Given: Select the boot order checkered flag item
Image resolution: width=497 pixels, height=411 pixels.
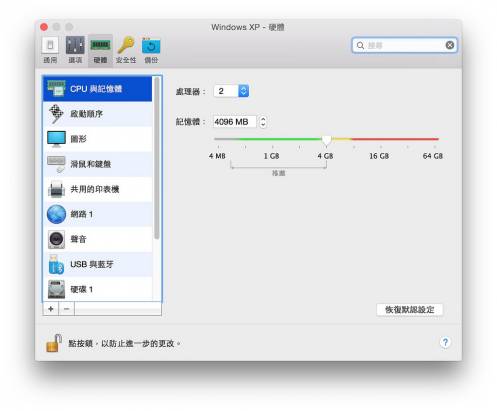Looking at the screenshot, I should tap(98, 114).
